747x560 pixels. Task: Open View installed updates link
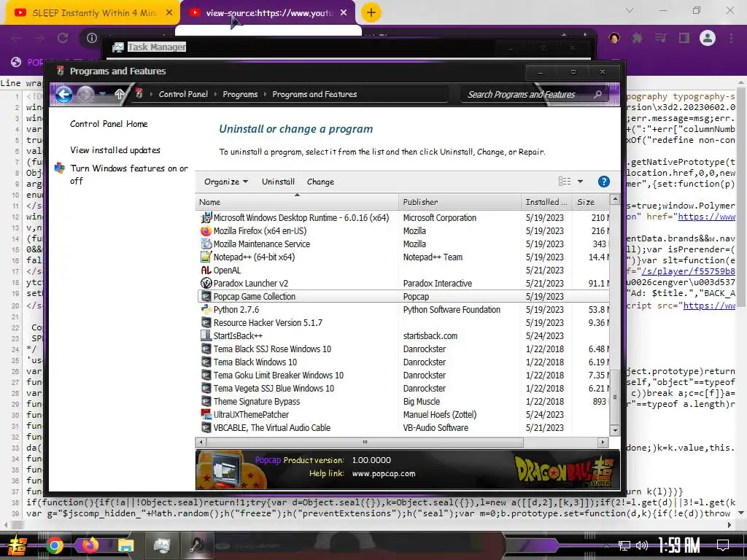click(115, 150)
